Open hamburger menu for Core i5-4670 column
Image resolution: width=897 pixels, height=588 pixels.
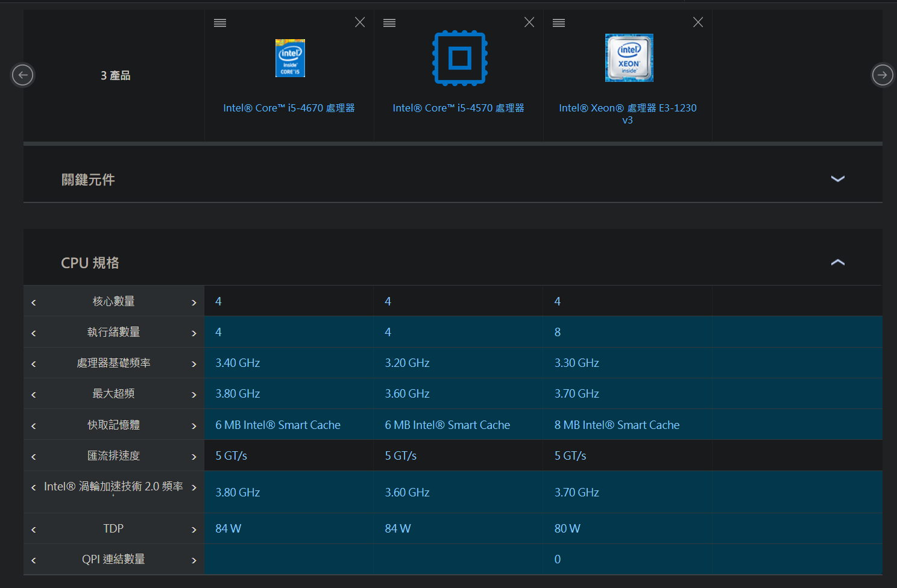220,23
